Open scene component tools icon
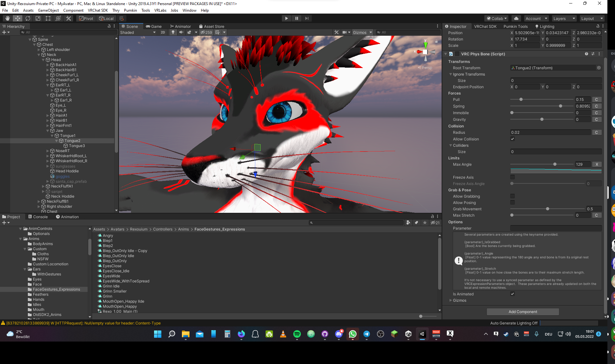 tap(336, 32)
